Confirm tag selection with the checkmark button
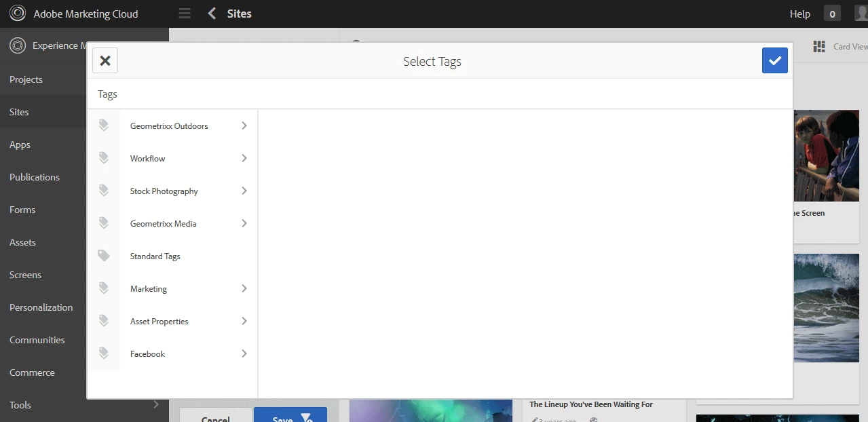Viewport: 868px width, 422px height. tap(775, 60)
